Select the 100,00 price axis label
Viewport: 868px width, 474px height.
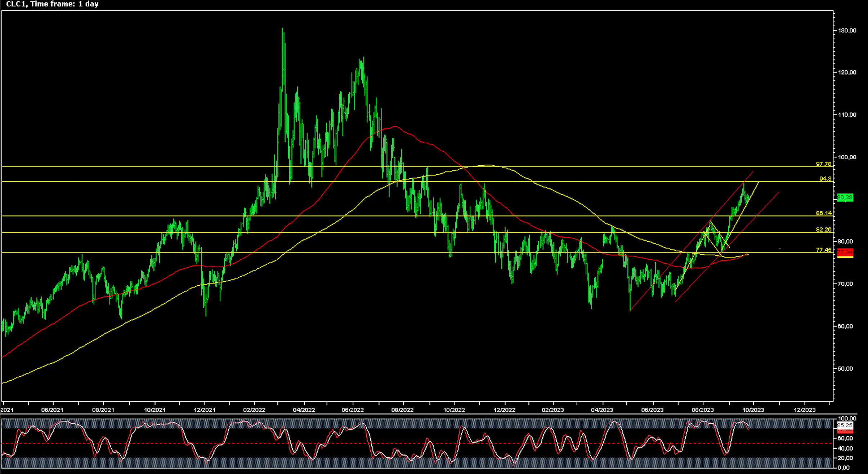[x=847, y=157]
